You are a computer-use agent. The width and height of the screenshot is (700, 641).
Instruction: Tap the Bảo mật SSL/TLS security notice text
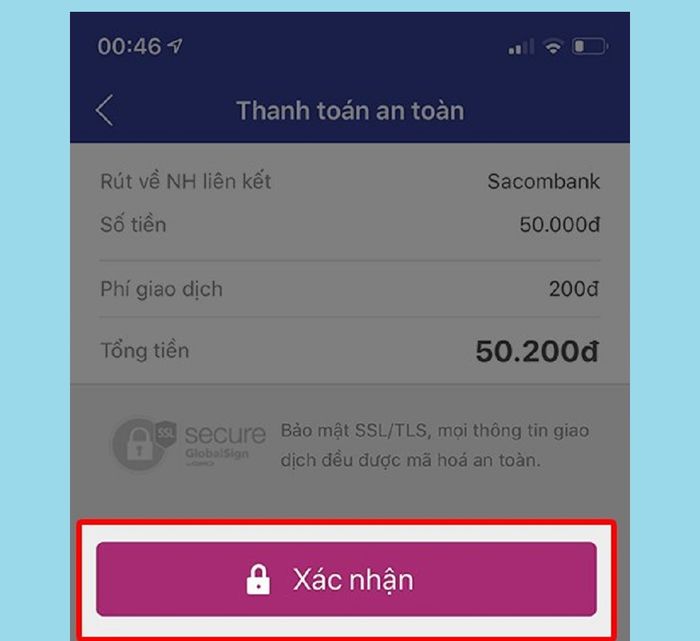click(435, 445)
